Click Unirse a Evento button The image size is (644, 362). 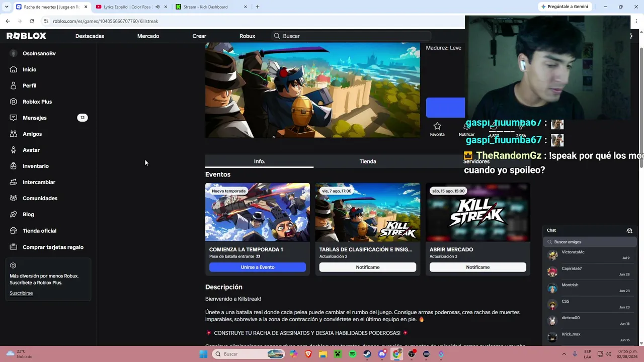point(258,267)
